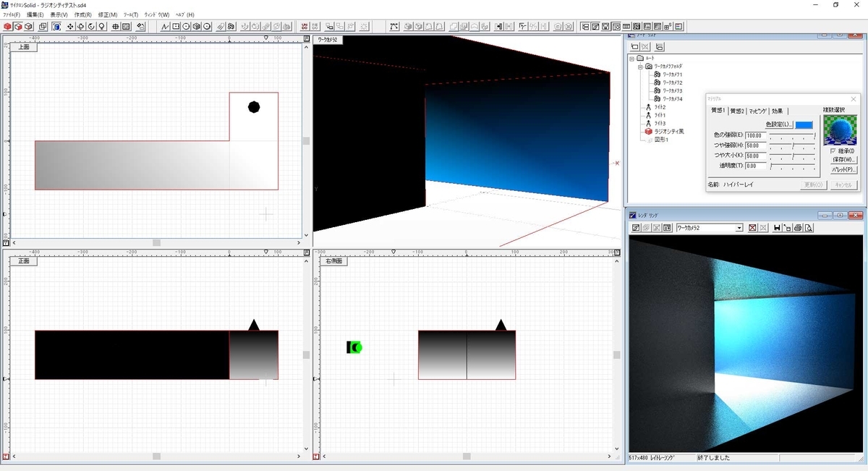This screenshot has width=868, height=471.
Task: Select ライト3 in the parts tree
Action: pyautogui.click(x=660, y=123)
